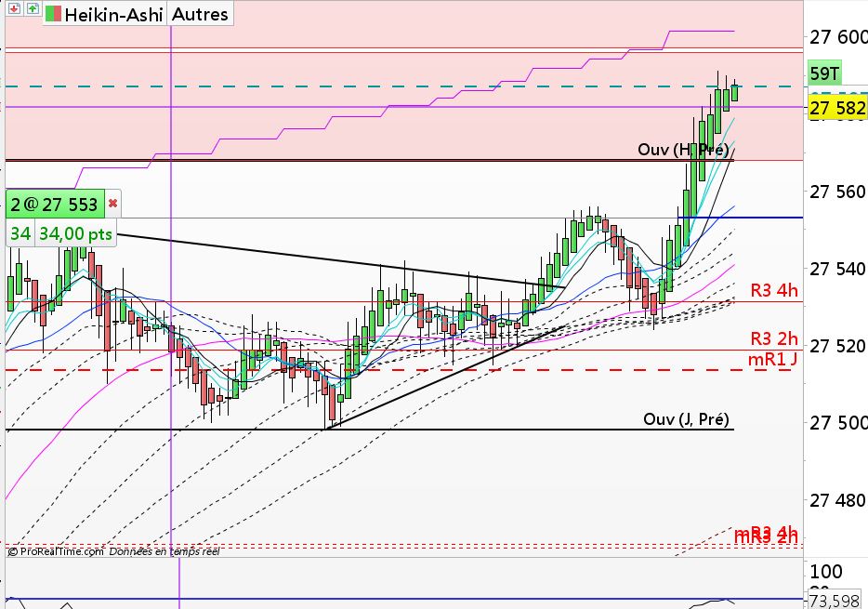868x609 pixels.
Task: Click the green 34 profit value
Action: tap(20, 234)
